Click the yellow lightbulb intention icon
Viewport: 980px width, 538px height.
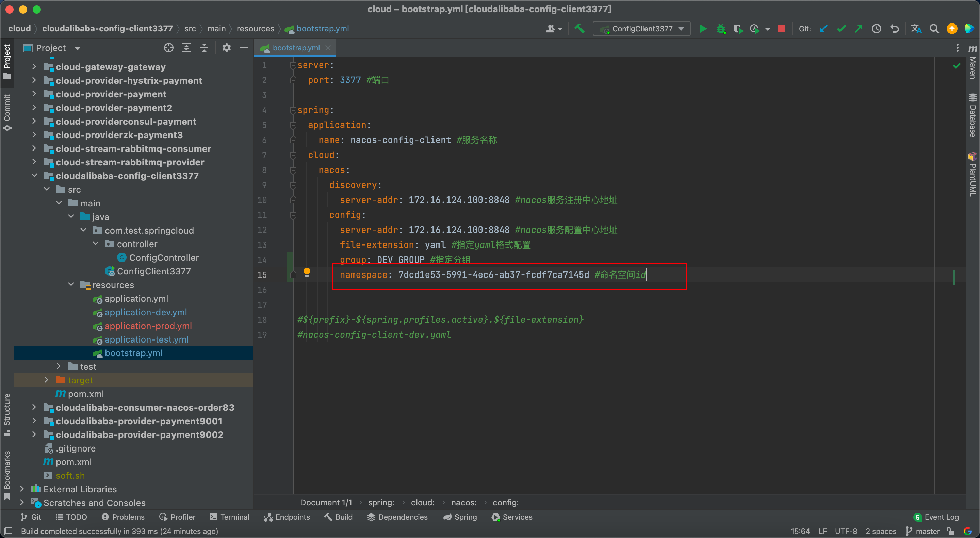point(307,272)
